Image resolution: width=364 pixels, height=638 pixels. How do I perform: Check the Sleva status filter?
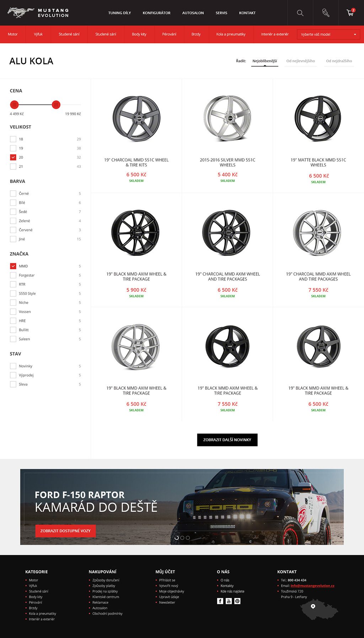pyautogui.click(x=13, y=384)
